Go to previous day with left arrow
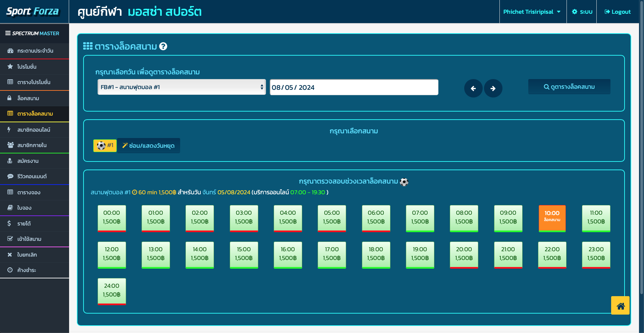644x333 pixels. click(x=473, y=88)
